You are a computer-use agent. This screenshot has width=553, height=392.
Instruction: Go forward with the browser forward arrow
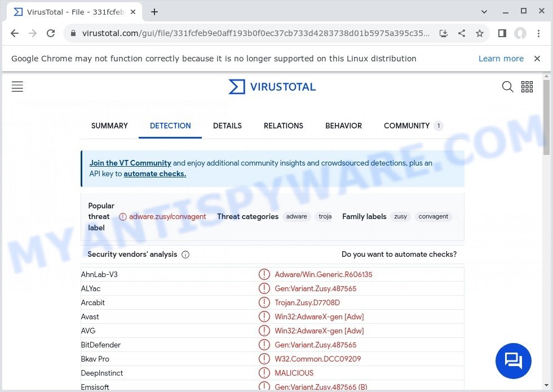[33, 33]
